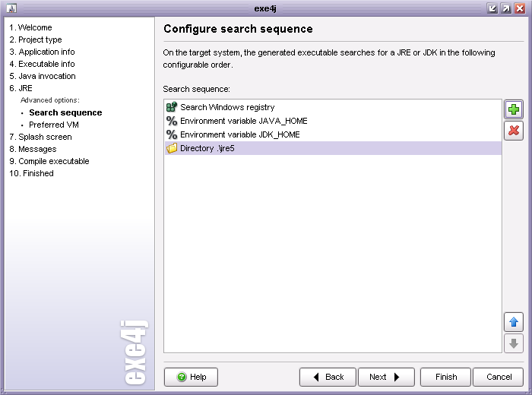
Task: Click the percent icon beside JDK_HOME
Action: pos(172,134)
